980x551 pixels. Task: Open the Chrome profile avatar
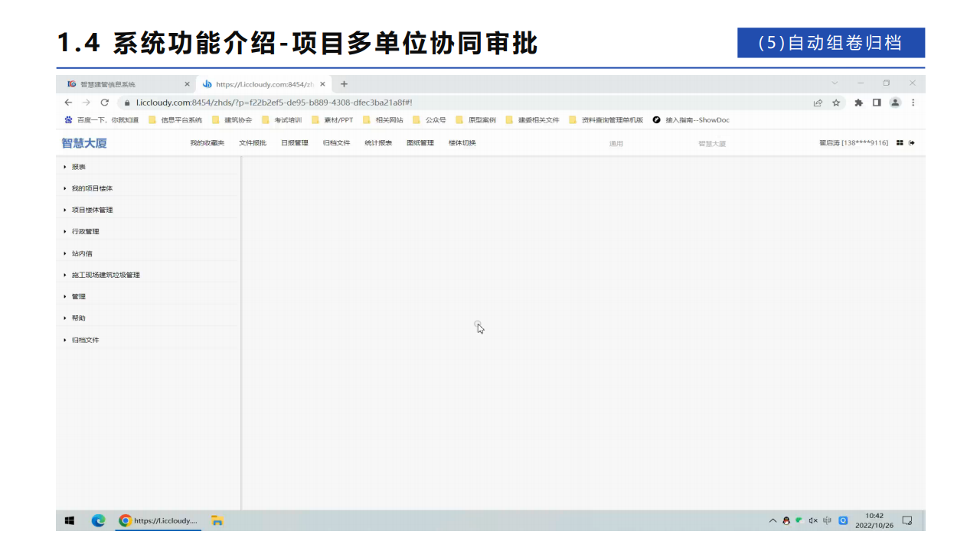point(895,103)
